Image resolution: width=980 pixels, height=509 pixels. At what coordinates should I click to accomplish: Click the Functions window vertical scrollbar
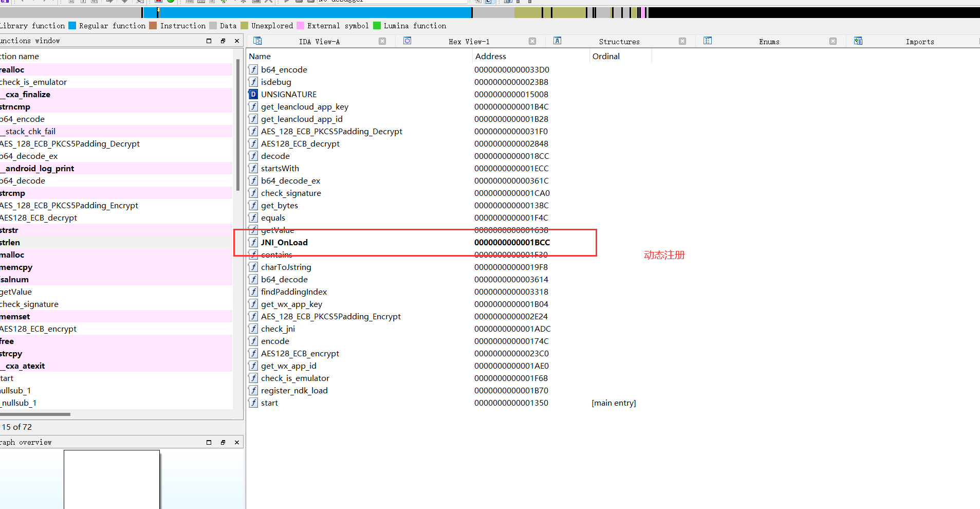point(238,125)
